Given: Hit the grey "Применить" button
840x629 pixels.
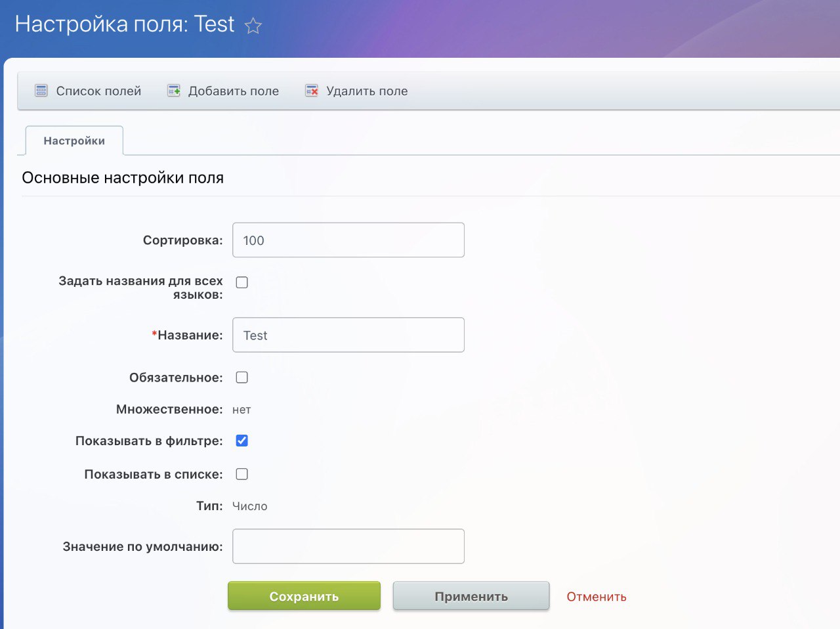Looking at the screenshot, I should click(x=471, y=596).
